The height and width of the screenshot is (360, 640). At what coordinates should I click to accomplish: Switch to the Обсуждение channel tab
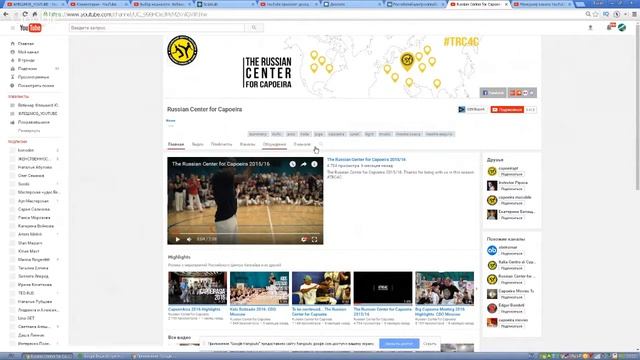(274, 144)
